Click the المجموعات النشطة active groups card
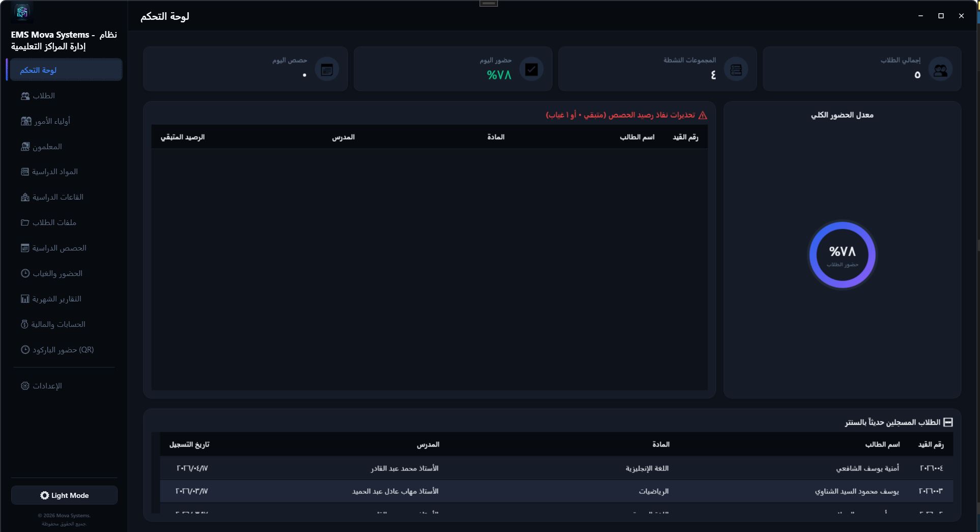Image resolution: width=980 pixels, height=532 pixels. (x=657, y=69)
